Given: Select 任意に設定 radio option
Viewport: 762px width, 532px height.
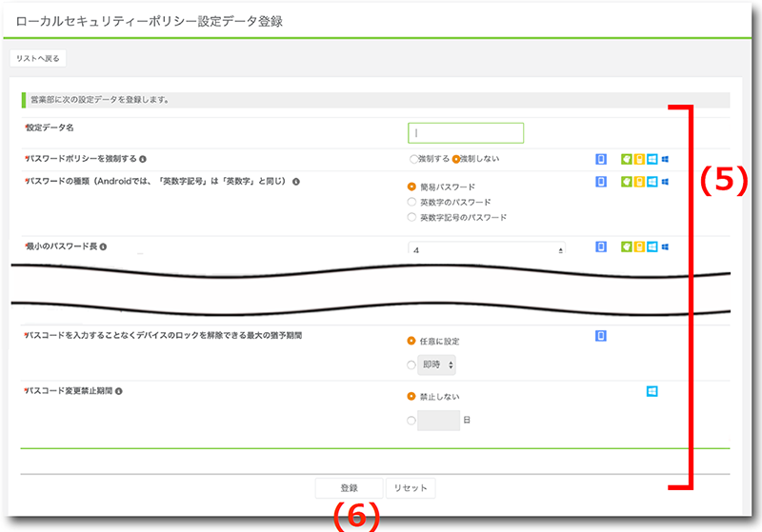Looking at the screenshot, I should [x=411, y=341].
